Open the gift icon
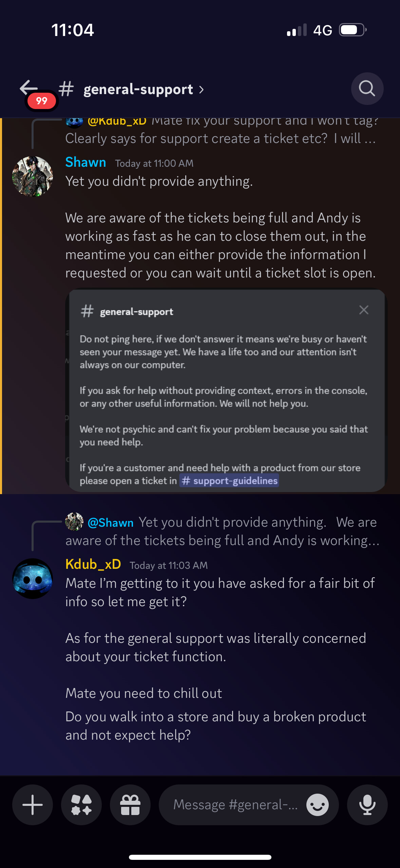This screenshot has width=400, height=868. (x=130, y=805)
